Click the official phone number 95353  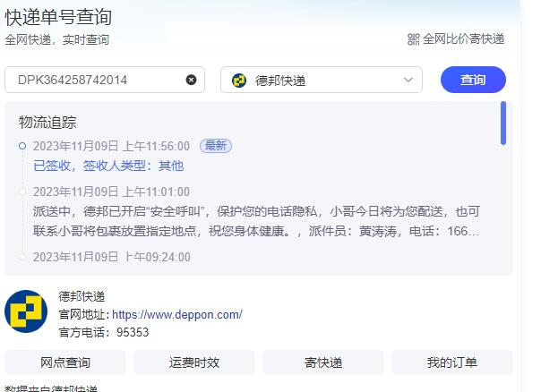click(x=133, y=332)
